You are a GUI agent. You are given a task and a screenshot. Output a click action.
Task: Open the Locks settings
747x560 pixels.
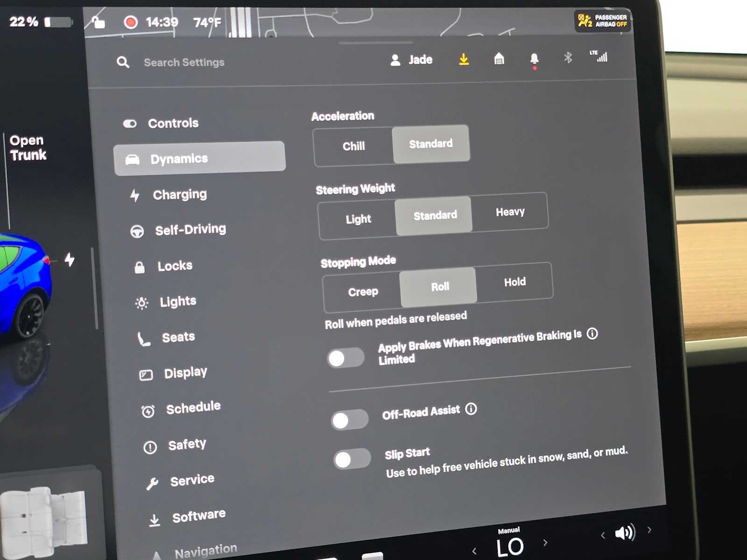click(163, 266)
